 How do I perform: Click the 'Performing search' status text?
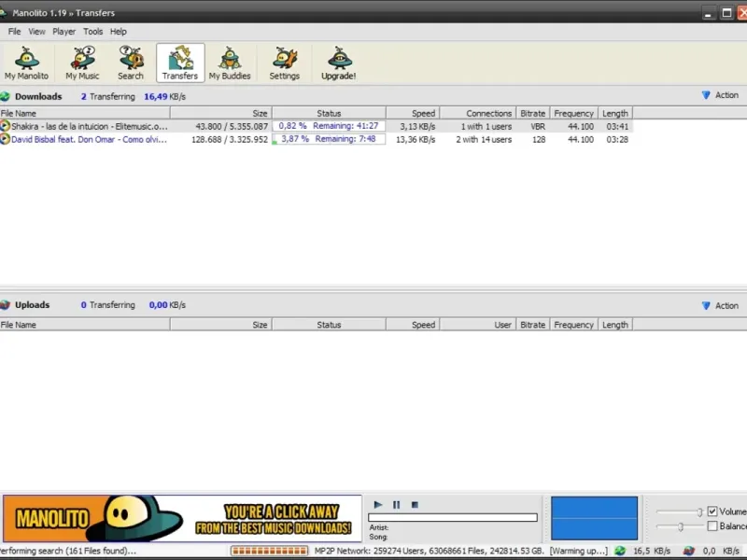pos(67,551)
